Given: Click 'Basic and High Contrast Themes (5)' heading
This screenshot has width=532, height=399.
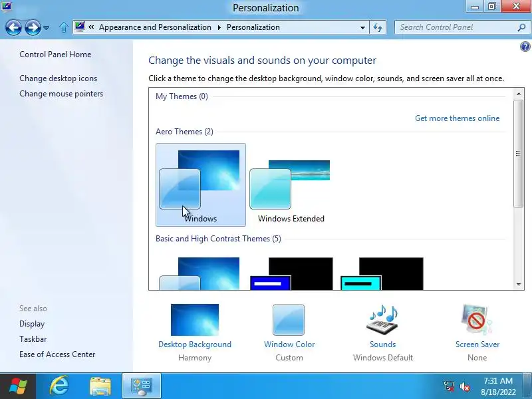Looking at the screenshot, I should 219,239.
